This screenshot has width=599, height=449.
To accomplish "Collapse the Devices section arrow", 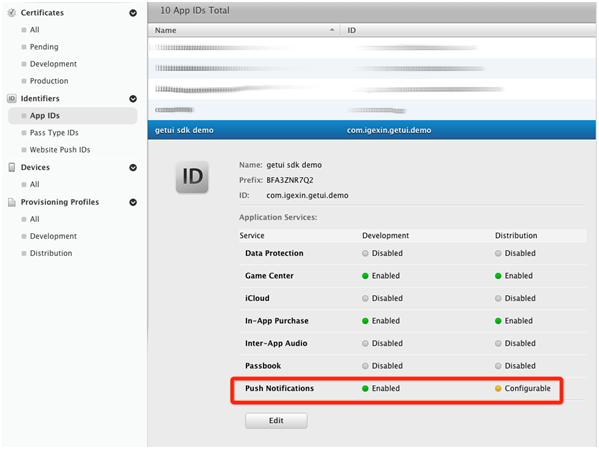I will (133, 167).
